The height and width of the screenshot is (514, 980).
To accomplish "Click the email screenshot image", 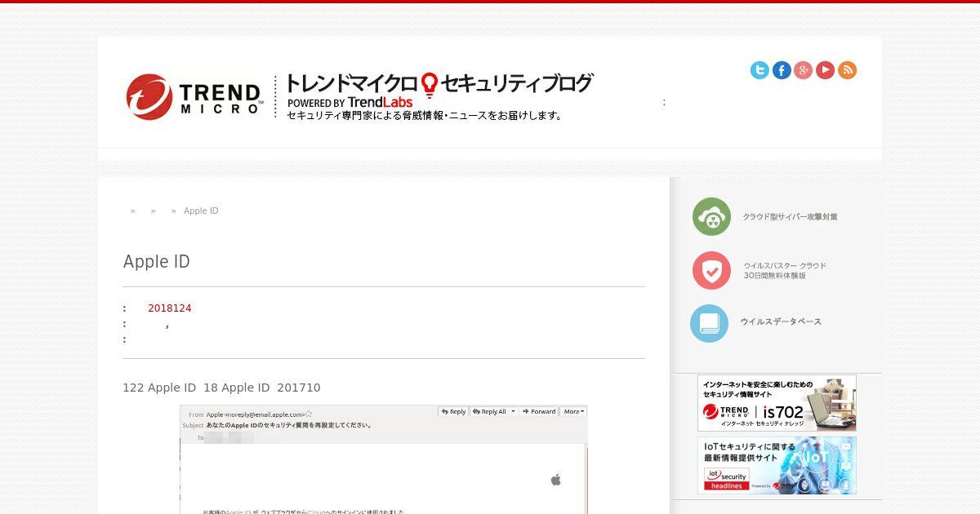I will click(384, 459).
